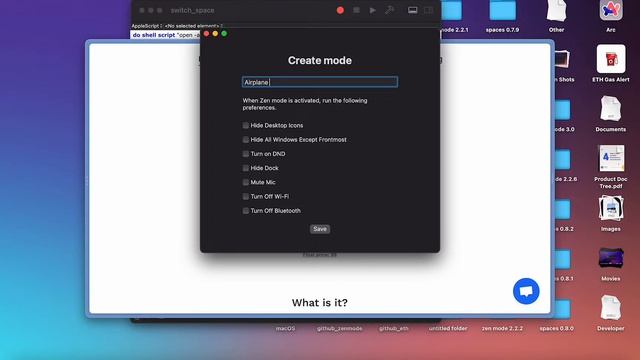Save the new mode
The image size is (640, 360).
(320, 229)
